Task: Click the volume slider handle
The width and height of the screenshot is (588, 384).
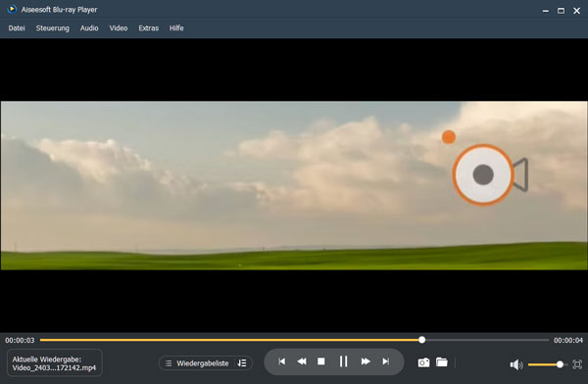Action: (560, 364)
